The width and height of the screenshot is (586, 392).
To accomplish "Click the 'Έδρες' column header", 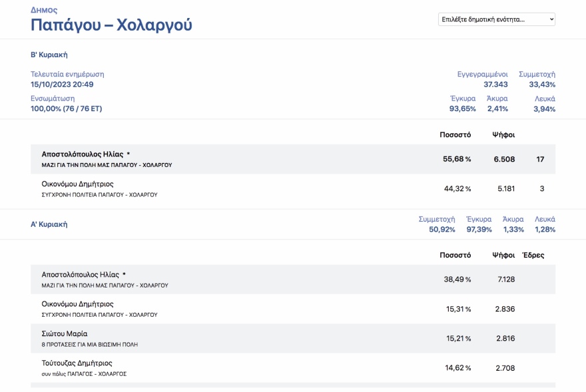I will coord(533,255).
